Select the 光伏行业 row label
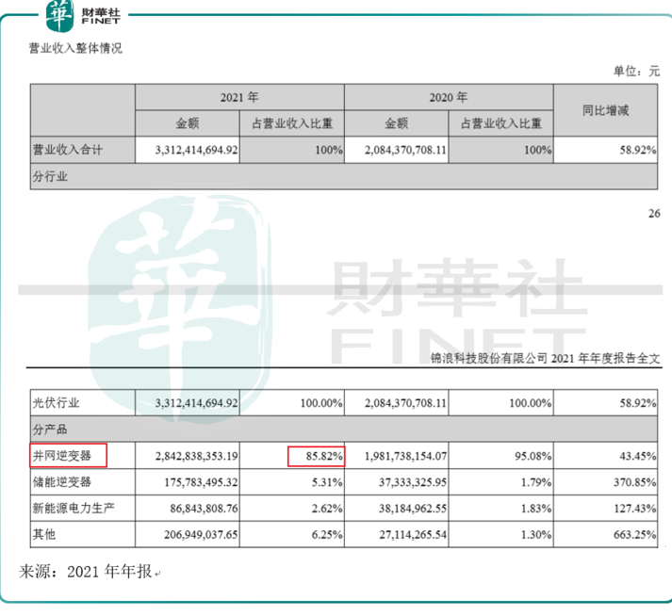 [x=57, y=402]
